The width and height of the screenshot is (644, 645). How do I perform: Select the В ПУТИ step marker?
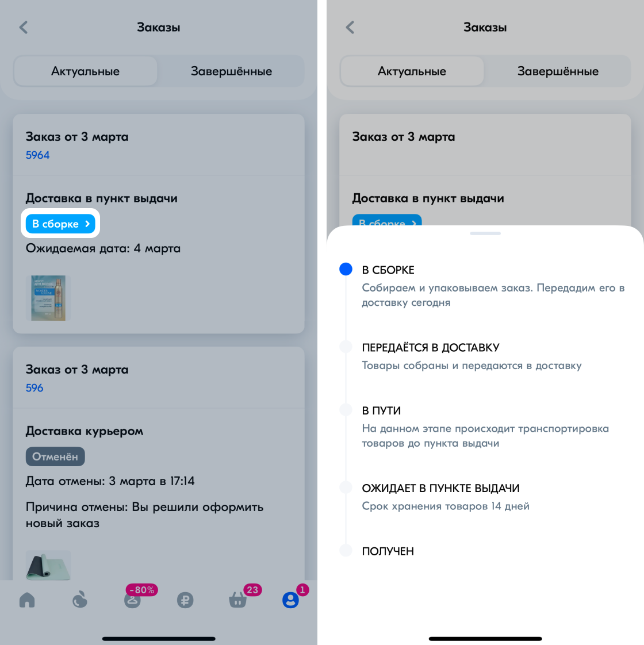pyautogui.click(x=346, y=410)
